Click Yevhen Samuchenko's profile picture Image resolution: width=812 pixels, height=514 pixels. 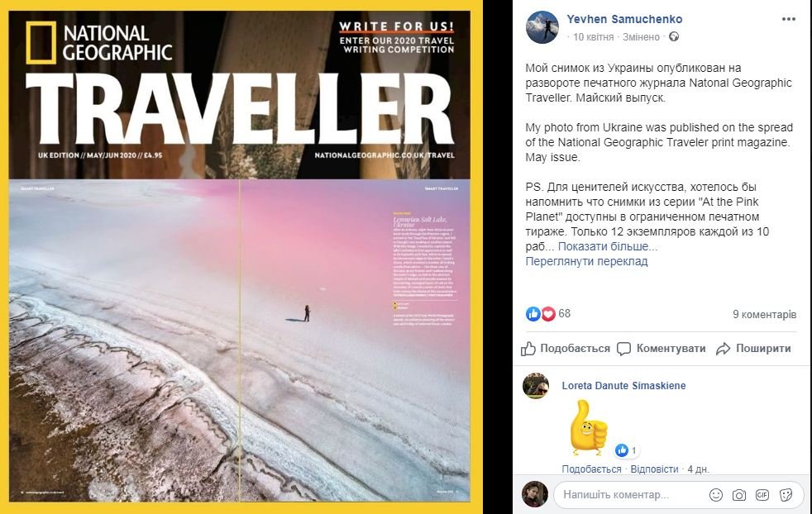tap(542, 27)
